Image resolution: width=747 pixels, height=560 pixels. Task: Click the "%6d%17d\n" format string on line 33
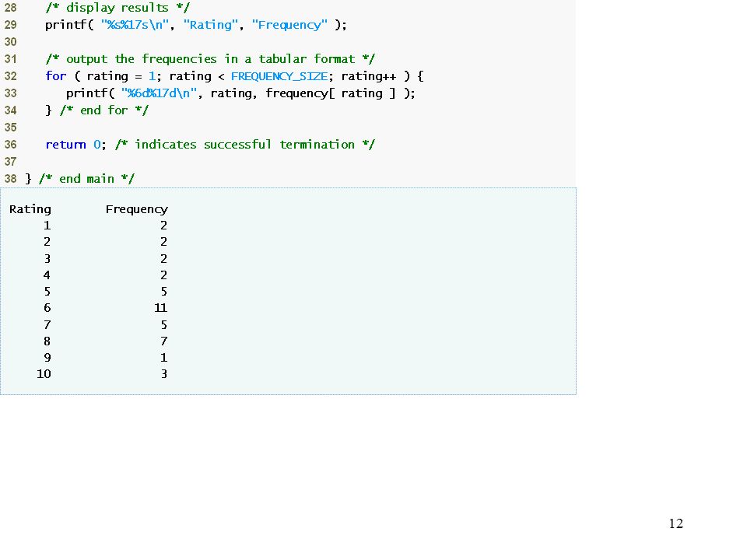click(x=159, y=93)
